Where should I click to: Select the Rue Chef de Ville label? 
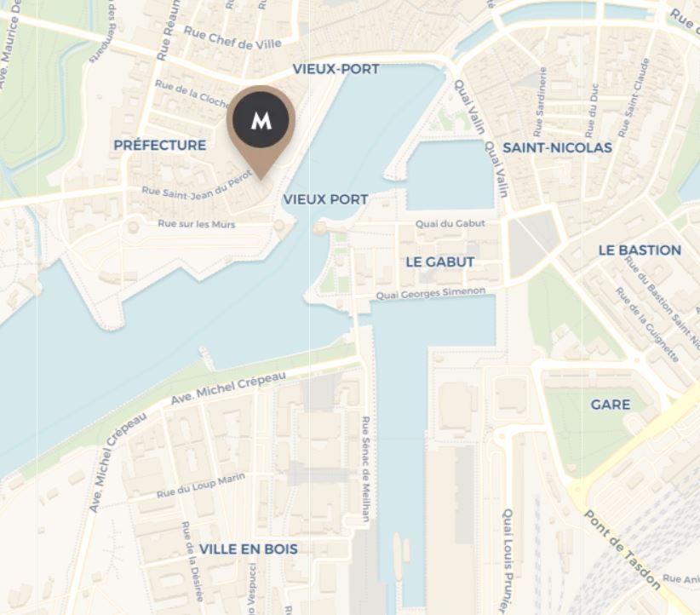[232, 38]
